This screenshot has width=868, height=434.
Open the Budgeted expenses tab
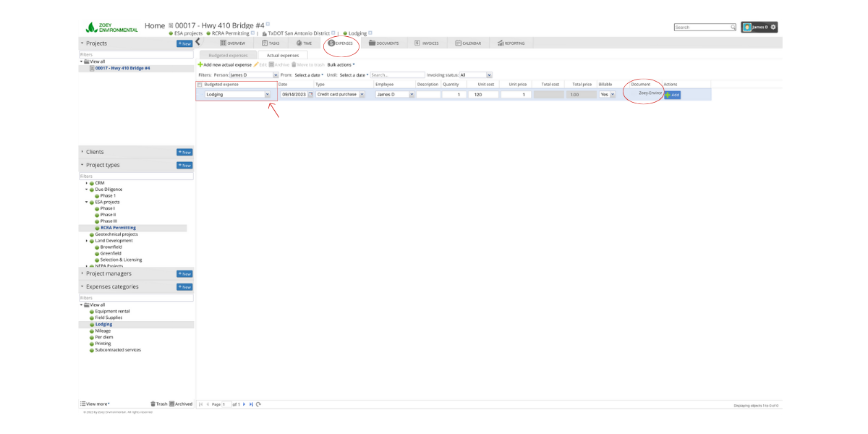228,55
